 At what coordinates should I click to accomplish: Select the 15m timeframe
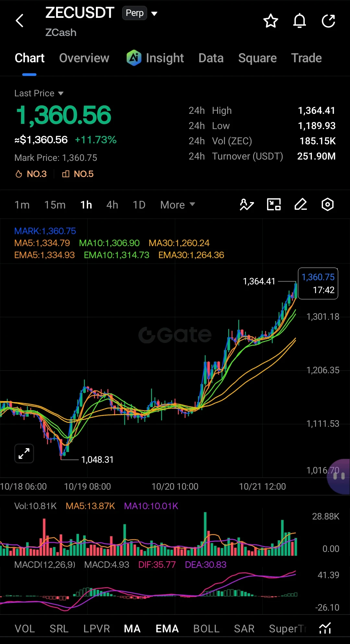pyautogui.click(x=55, y=205)
